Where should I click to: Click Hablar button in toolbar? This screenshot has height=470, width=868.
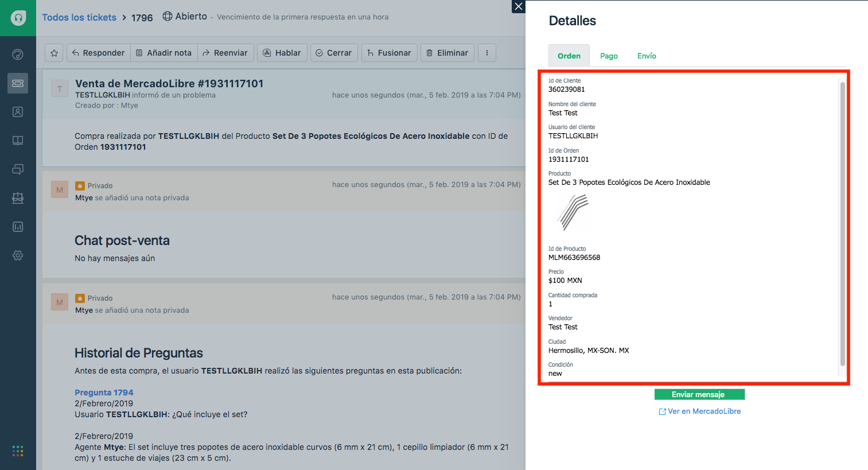pyautogui.click(x=282, y=53)
